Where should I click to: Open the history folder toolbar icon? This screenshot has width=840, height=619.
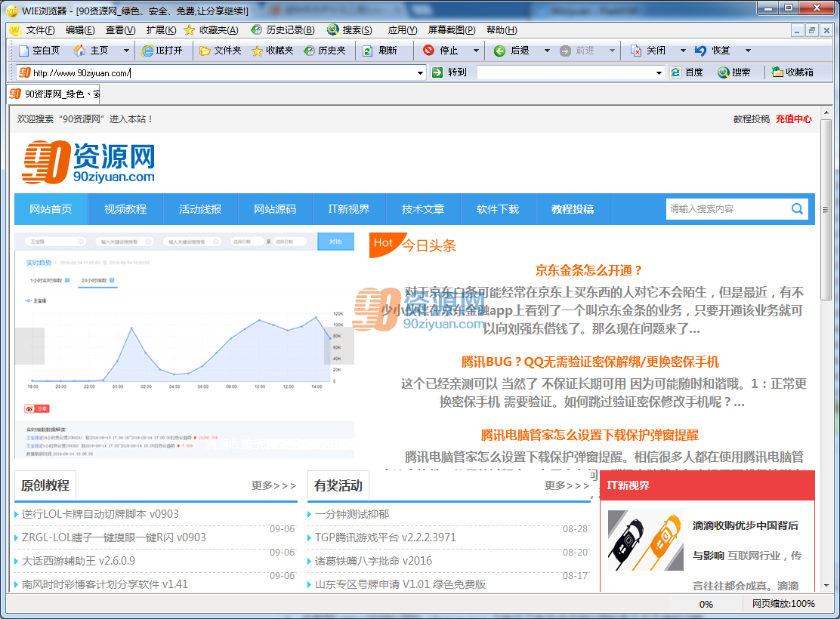(x=309, y=51)
